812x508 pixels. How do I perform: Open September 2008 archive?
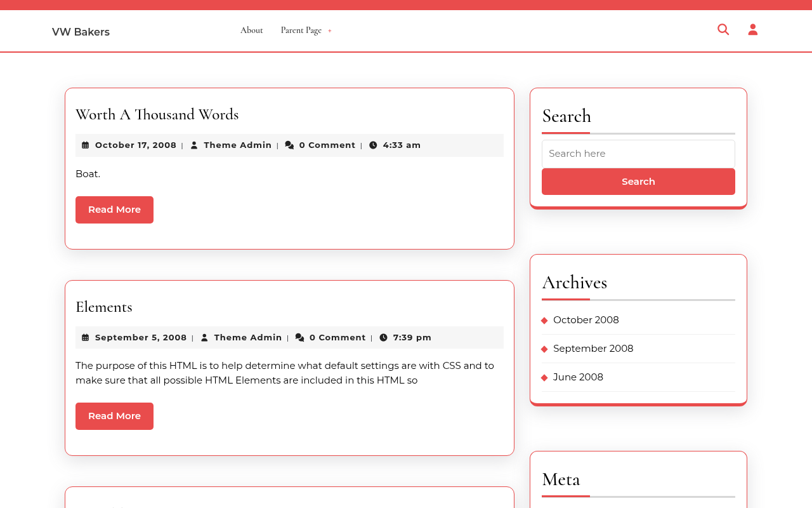pos(593,349)
